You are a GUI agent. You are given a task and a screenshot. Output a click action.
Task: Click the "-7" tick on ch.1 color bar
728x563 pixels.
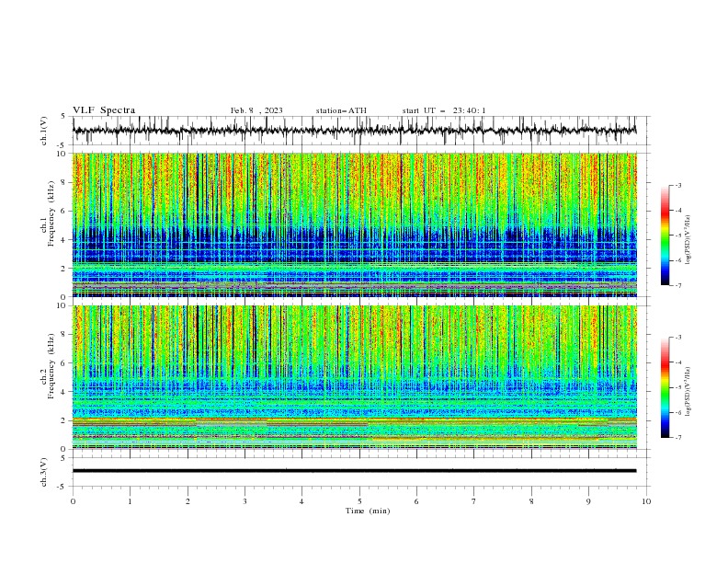coord(678,285)
